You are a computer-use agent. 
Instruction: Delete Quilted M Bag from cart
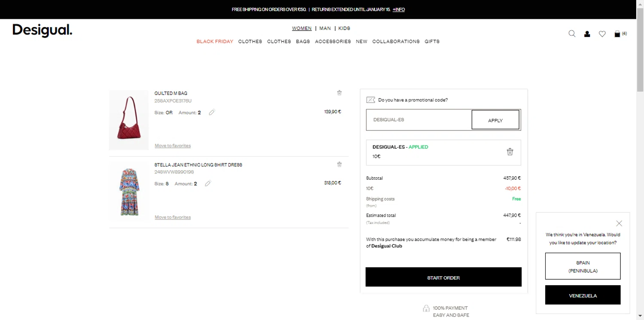point(339,93)
